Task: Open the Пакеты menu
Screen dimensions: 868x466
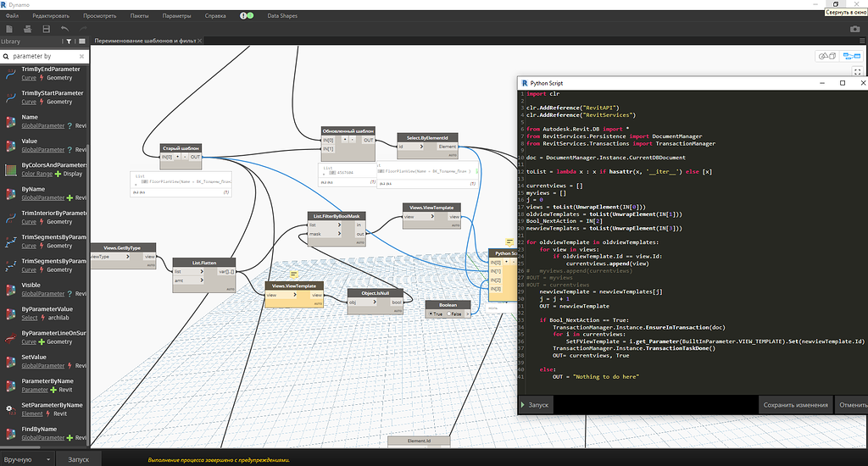Action: pos(139,16)
